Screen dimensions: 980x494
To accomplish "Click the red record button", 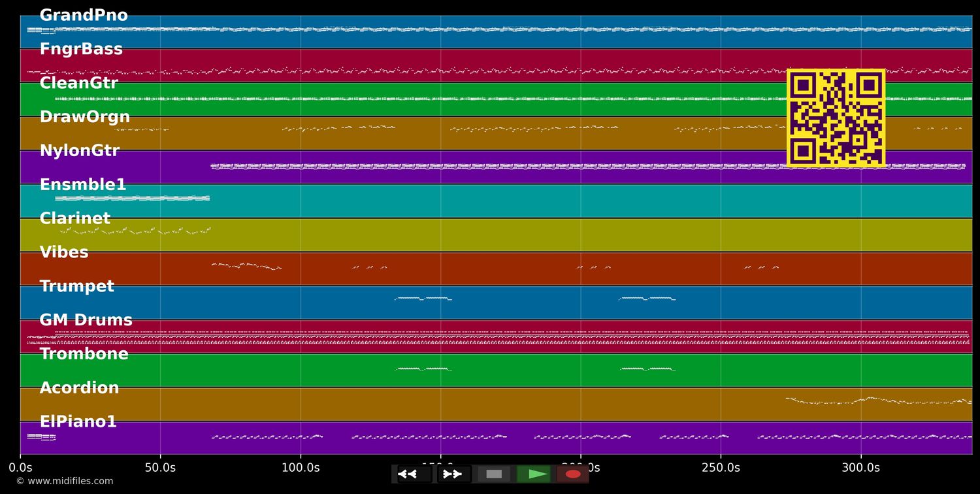I will 573,474.
